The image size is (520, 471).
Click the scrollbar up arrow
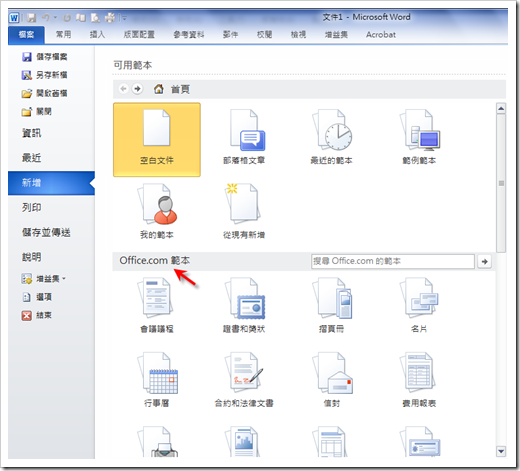[x=501, y=108]
